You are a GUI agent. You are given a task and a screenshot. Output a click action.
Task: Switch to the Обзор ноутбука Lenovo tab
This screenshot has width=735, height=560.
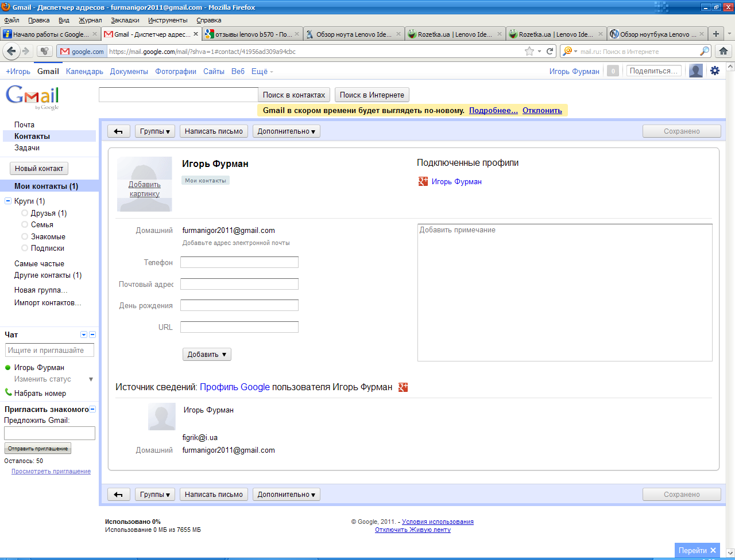click(657, 34)
